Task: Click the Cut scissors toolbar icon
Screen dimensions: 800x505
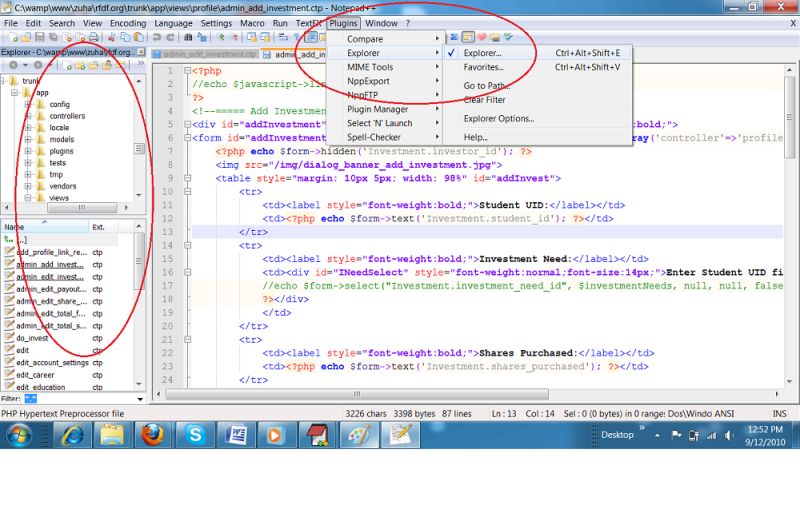Action: tap(111, 37)
